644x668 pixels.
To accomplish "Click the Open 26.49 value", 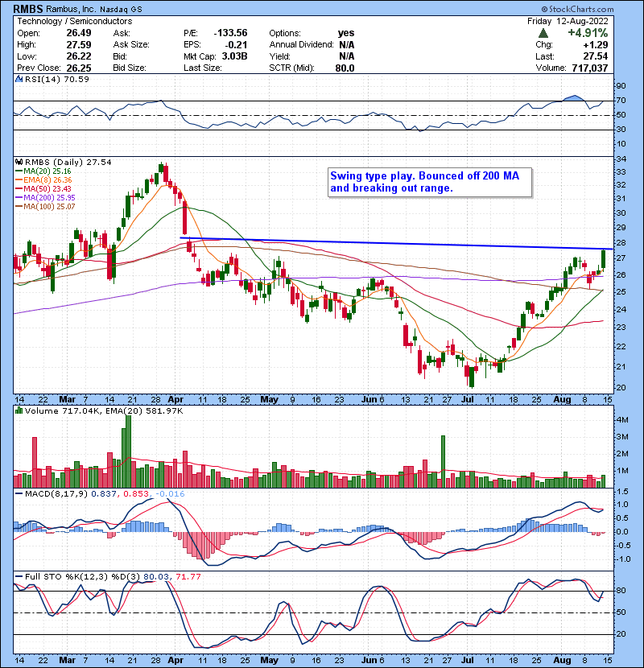I will tap(78, 33).
